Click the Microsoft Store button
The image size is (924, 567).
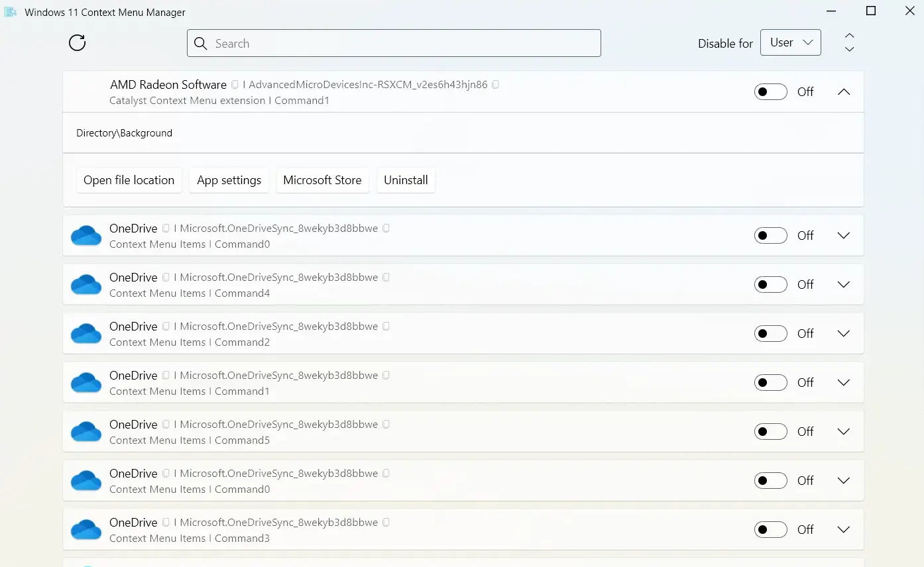pos(322,180)
